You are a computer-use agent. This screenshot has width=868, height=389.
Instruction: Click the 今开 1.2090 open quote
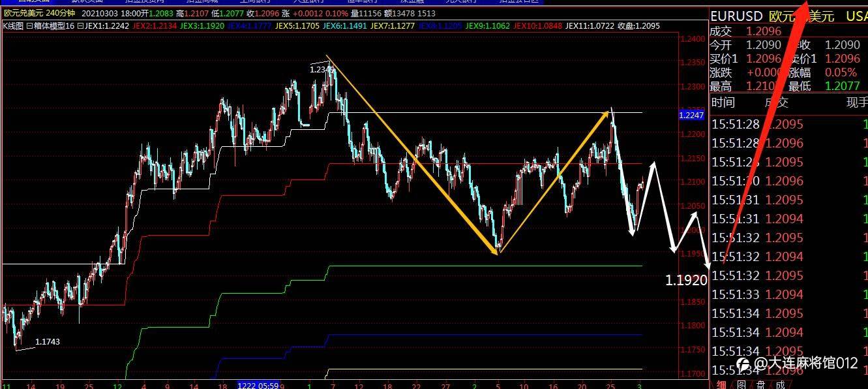[x=745, y=45]
